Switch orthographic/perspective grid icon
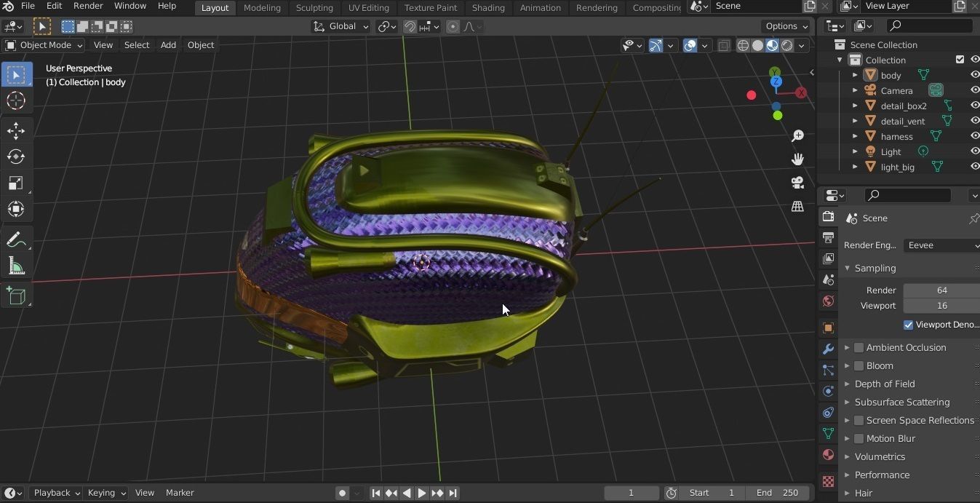This screenshot has width=980, height=503. pyautogui.click(x=797, y=206)
